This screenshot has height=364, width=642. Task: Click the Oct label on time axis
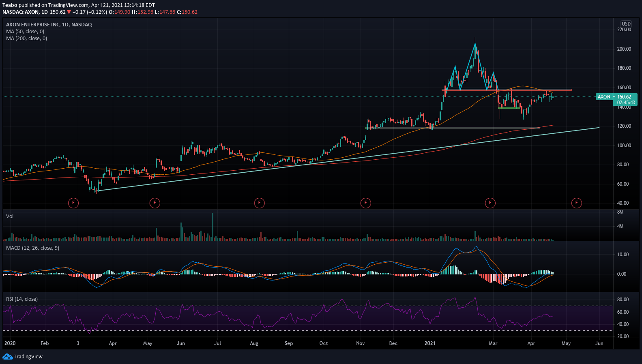click(324, 343)
